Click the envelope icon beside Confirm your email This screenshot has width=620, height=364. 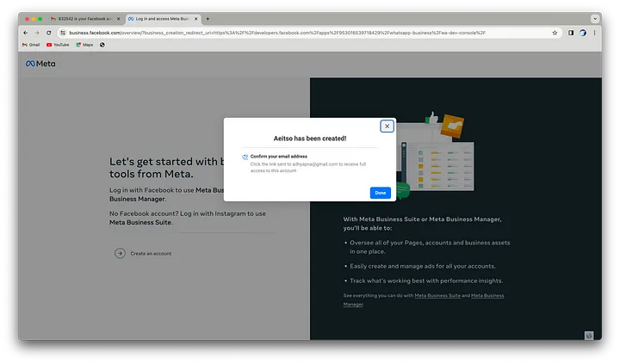[245, 157]
